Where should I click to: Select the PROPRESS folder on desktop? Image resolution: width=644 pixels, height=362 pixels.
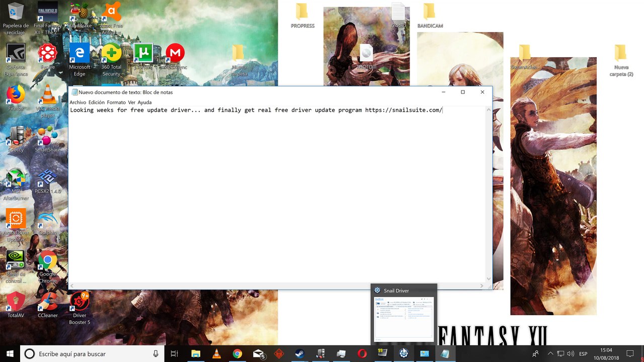[x=302, y=16]
